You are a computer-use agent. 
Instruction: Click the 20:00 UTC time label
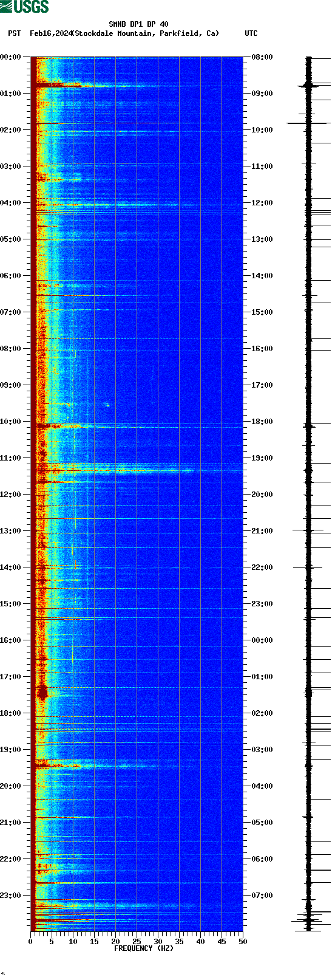point(262,495)
